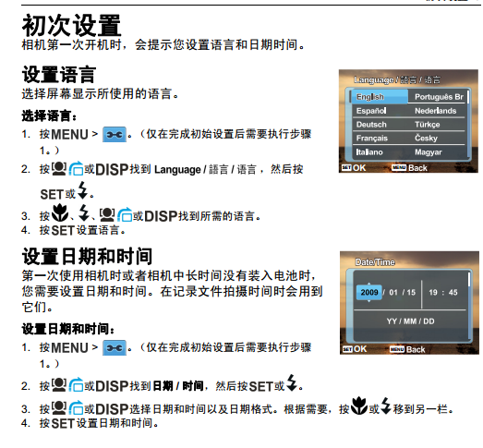The image size is (483, 448).
Task: Click the face-detection icon in language step 3
Action: pos(107,214)
